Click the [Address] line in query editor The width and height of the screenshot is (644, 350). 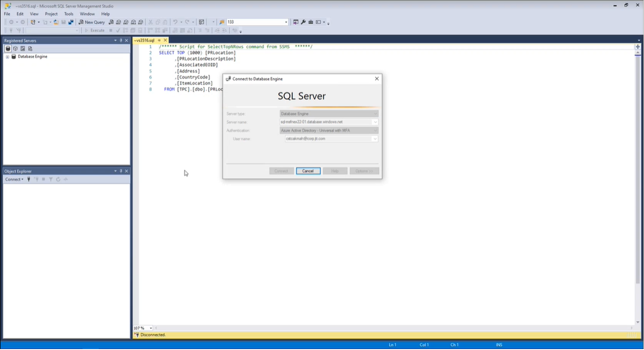point(187,71)
